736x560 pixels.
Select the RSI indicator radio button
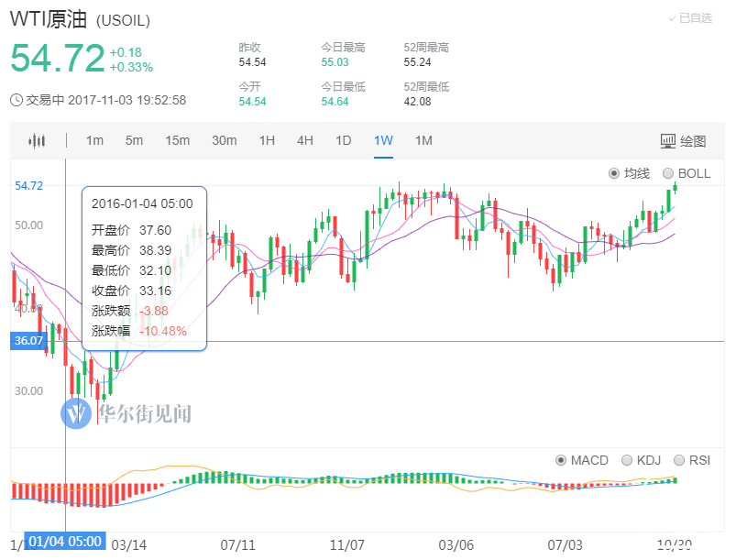point(679,460)
